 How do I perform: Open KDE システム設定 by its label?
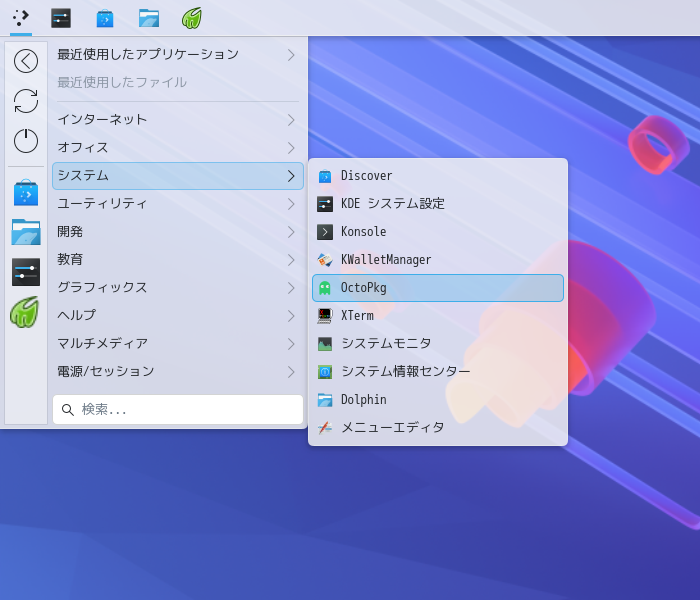click(x=393, y=204)
